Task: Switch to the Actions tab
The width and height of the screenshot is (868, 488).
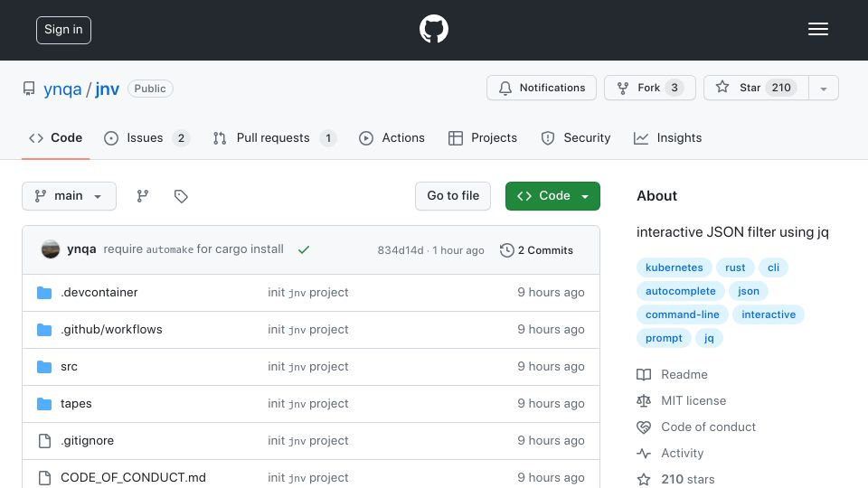Action: (x=392, y=137)
